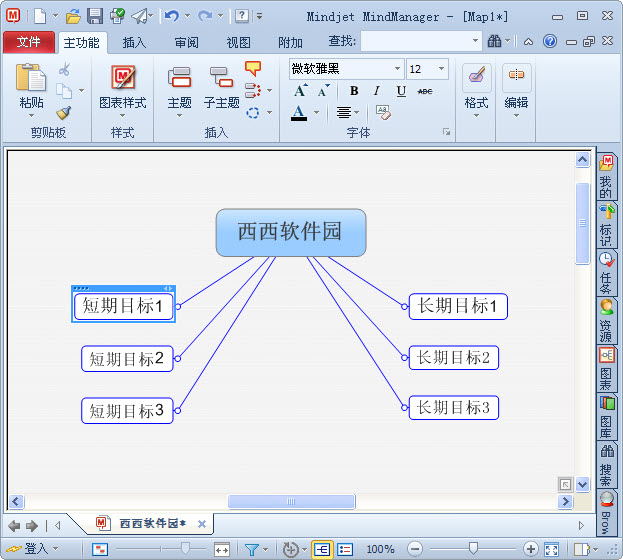Switch to the 插入 insert tab
Image resolution: width=623 pixels, height=560 pixels.
(134, 43)
